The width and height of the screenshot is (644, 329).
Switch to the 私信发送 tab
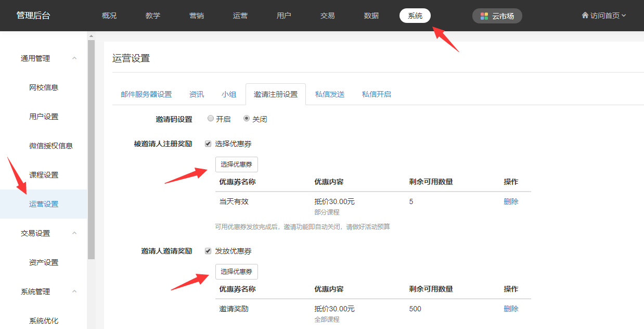pos(330,94)
